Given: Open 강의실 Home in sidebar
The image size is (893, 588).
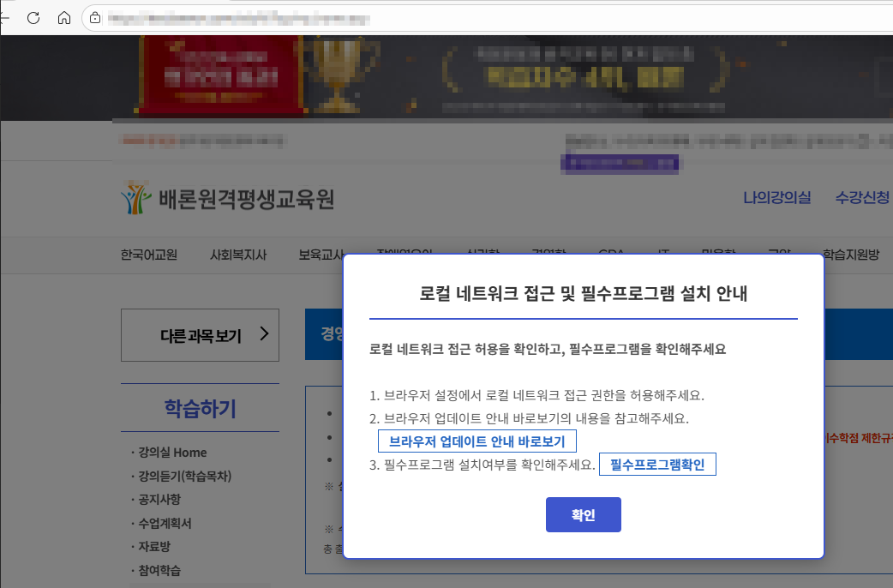Looking at the screenshot, I should 171,452.
